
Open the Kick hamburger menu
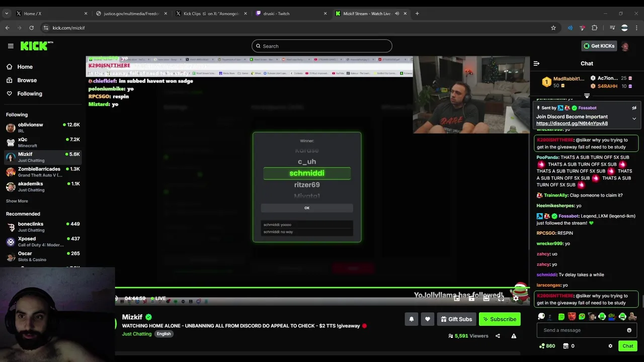tap(11, 46)
